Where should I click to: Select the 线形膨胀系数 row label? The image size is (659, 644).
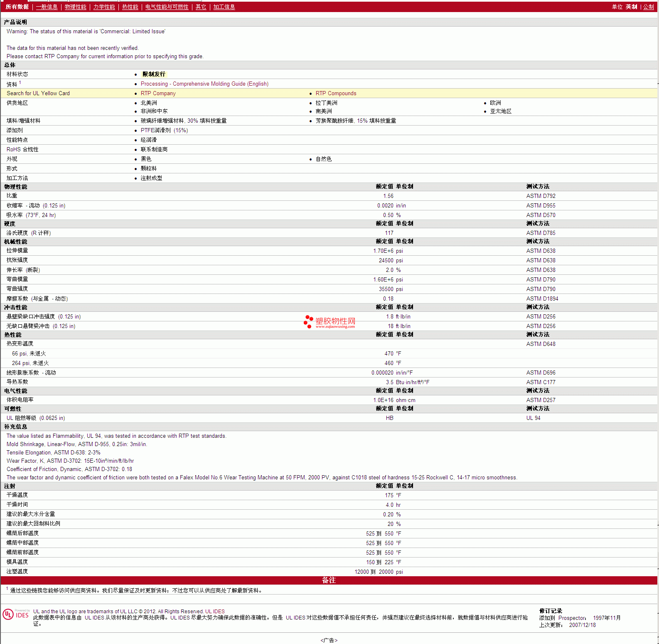31,373
